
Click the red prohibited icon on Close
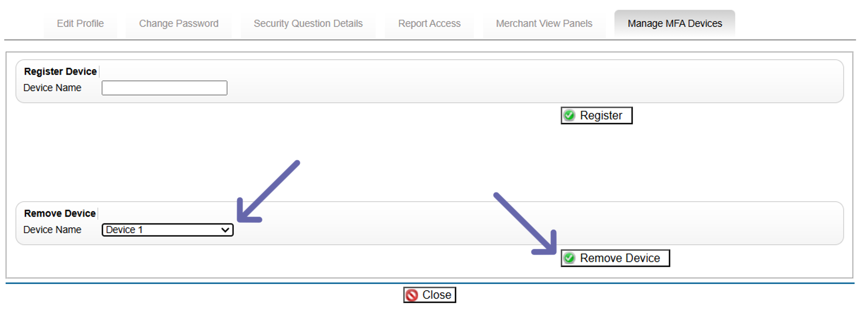pyautogui.click(x=412, y=295)
